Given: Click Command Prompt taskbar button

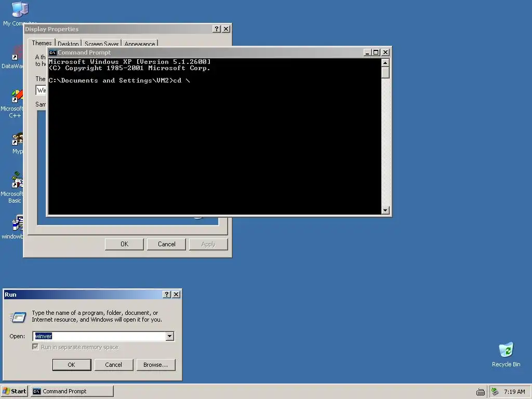Looking at the screenshot, I should point(72,391).
